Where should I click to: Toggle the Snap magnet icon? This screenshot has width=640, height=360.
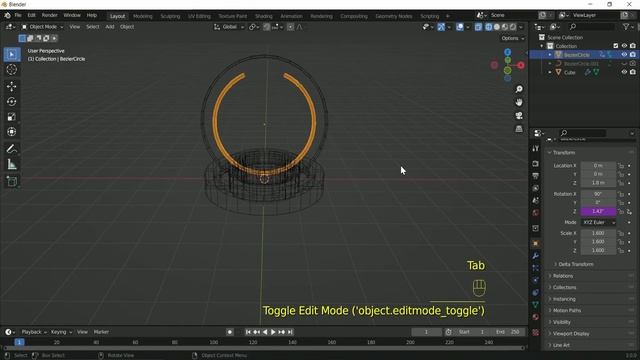(267, 27)
